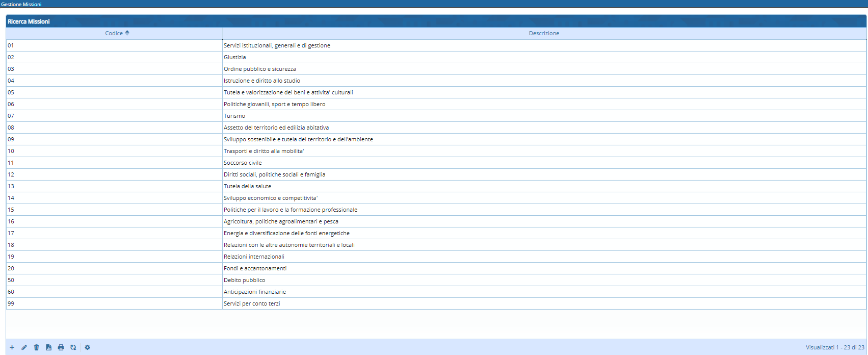Select the Tutela della salute row
Viewport: 868px width, 355px height.
247,186
